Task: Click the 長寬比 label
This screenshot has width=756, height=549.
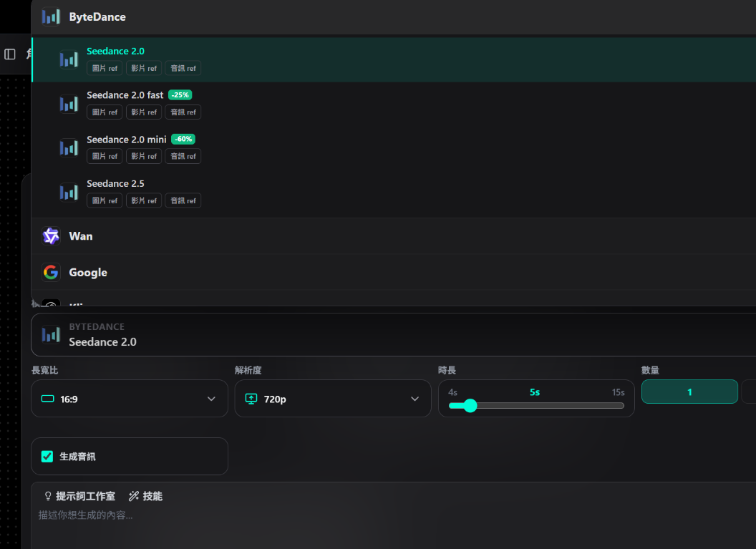Action: click(45, 370)
